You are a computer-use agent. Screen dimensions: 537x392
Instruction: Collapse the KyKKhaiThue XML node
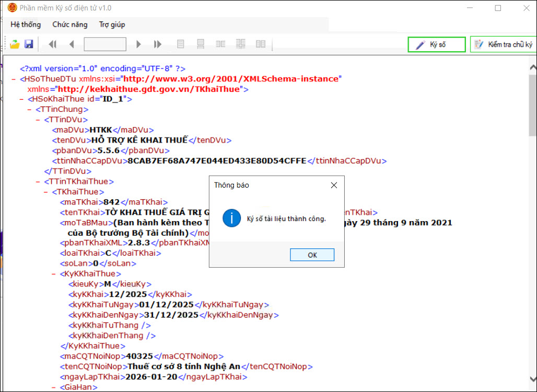point(55,273)
